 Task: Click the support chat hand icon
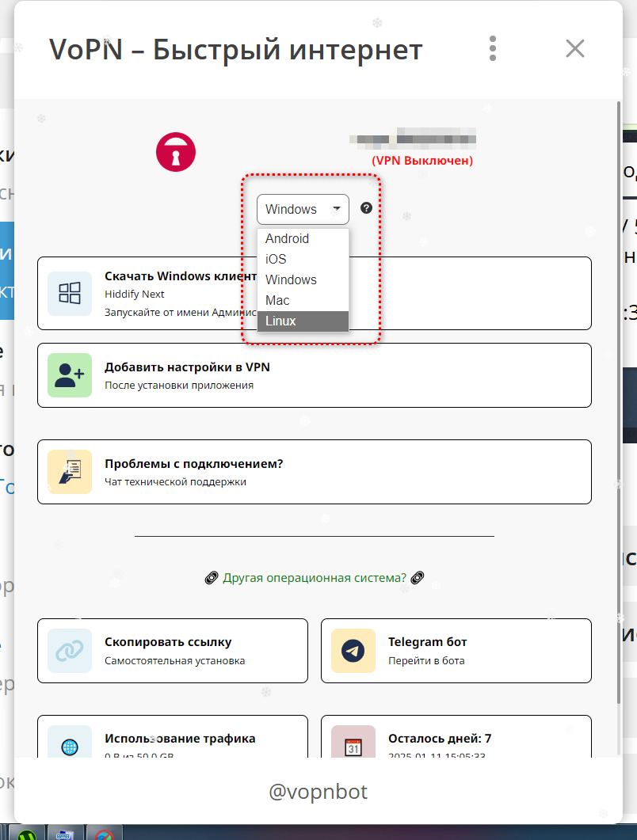70,472
